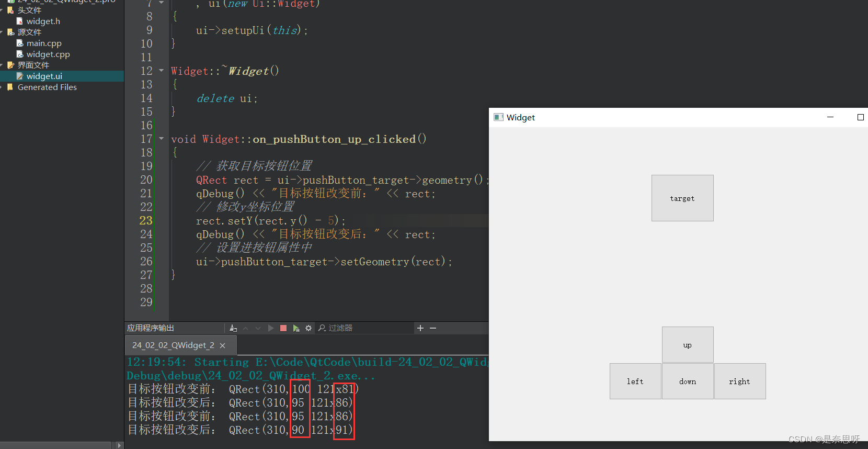
Task: Click the delete ui statement
Action: pos(227,98)
